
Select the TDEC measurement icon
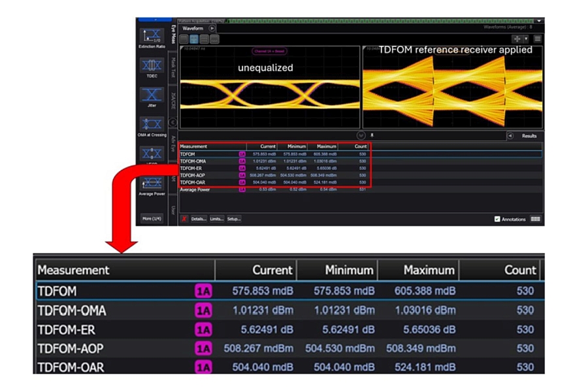pyautogui.click(x=152, y=67)
